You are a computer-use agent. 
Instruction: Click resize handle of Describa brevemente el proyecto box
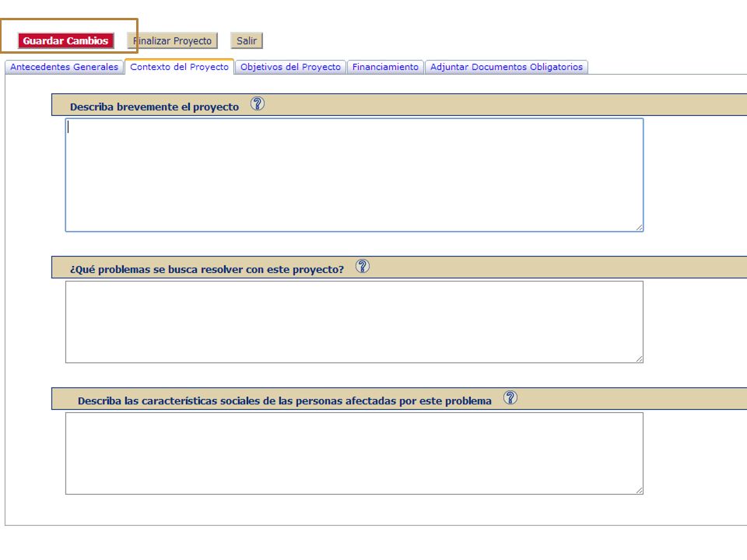(x=640, y=228)
